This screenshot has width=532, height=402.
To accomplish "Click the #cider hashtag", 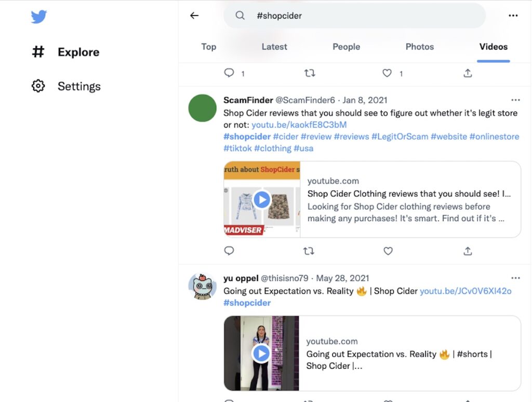I will coord(286,137).
